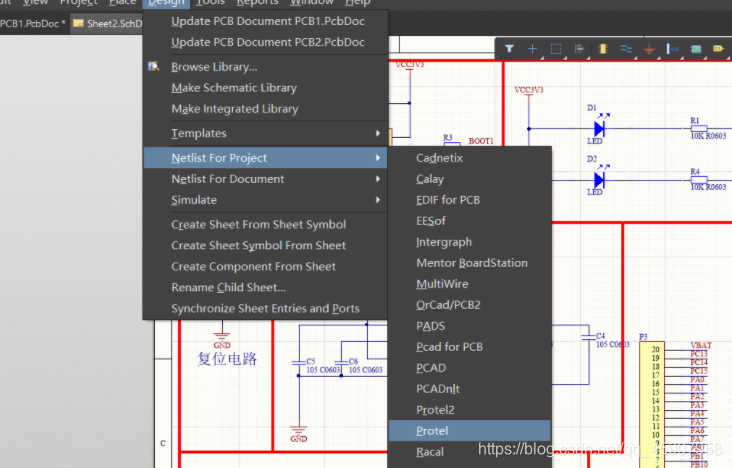
Task: Open the Help menu
Action: [x=358, y=3]
